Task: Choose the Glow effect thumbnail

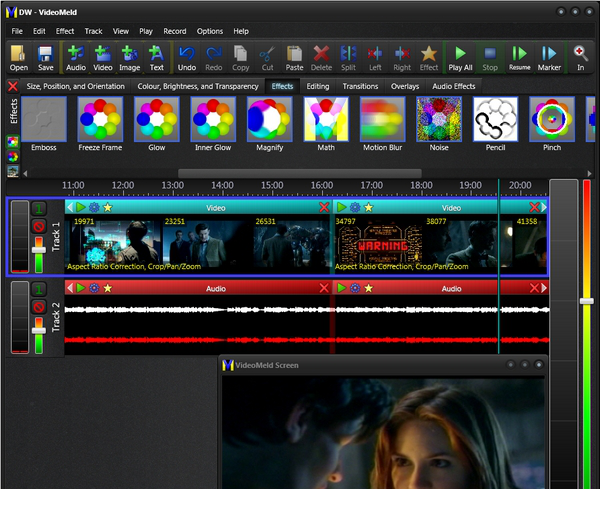Action: (x=157, y=119)
